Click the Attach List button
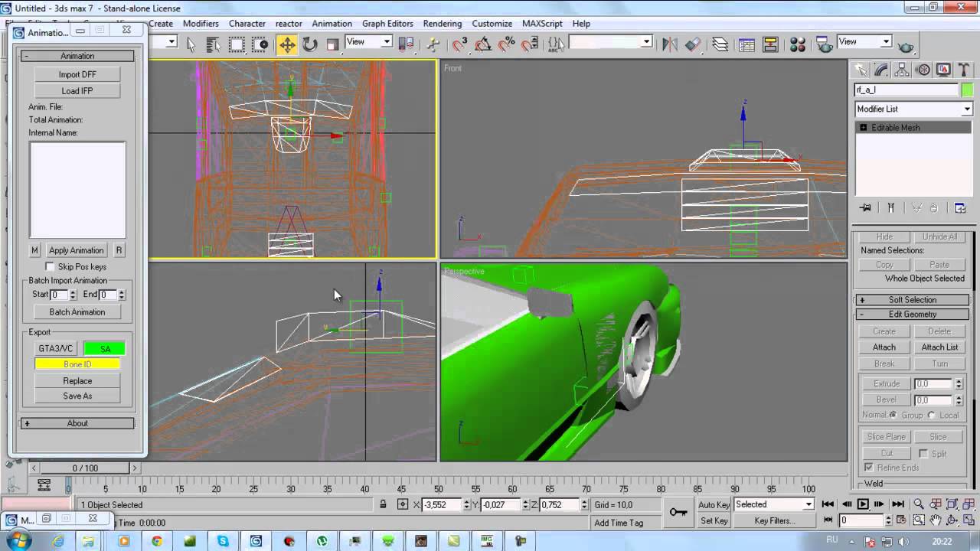 pos(939,347)
